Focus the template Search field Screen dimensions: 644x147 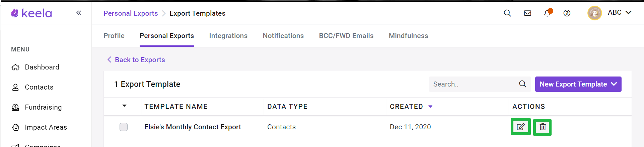pos(474,84)
